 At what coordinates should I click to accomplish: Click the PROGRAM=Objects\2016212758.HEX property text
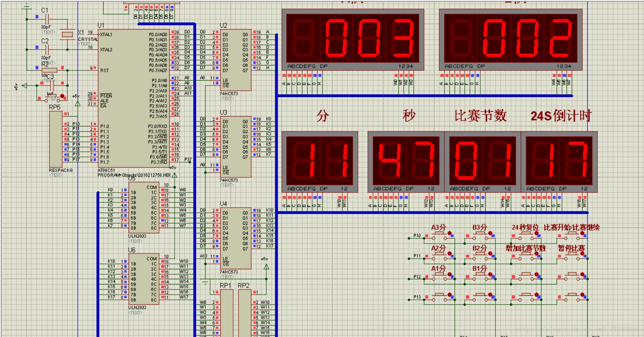[x=134, y=175]
